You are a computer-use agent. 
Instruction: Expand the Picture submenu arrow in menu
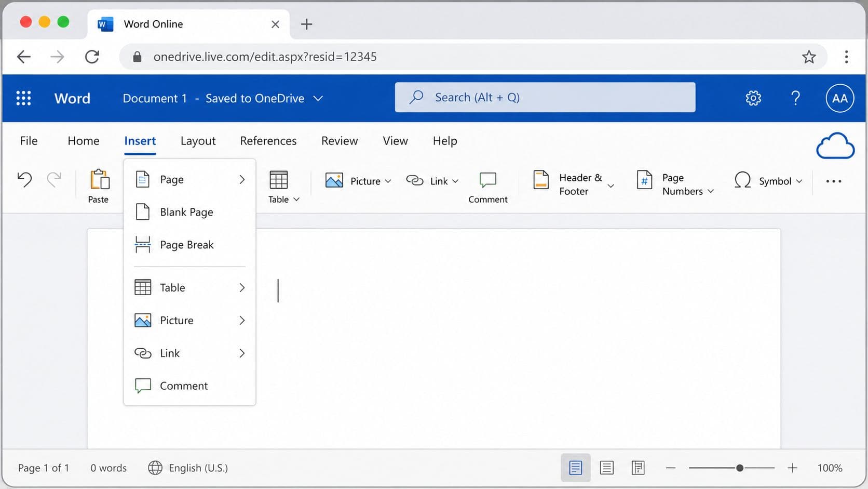242,320
